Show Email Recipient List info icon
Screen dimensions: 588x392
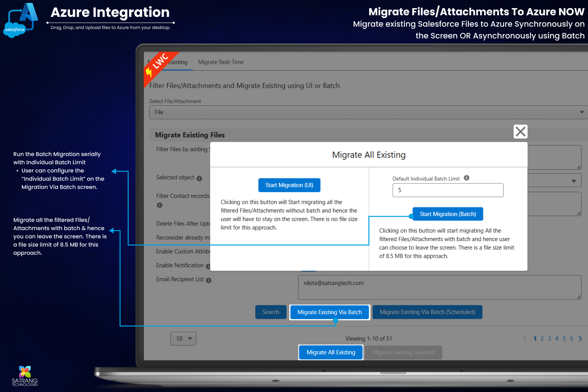pos(209,280)
